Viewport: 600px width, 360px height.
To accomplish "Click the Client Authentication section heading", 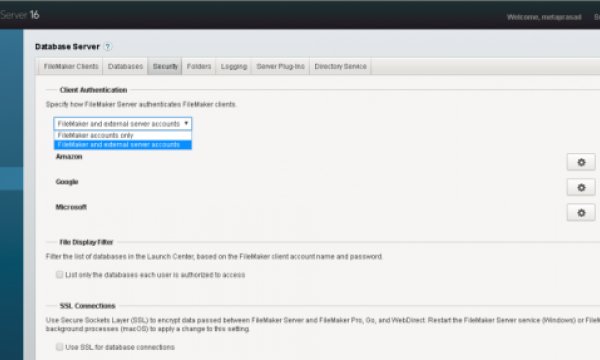I will [x=93, y=90].
